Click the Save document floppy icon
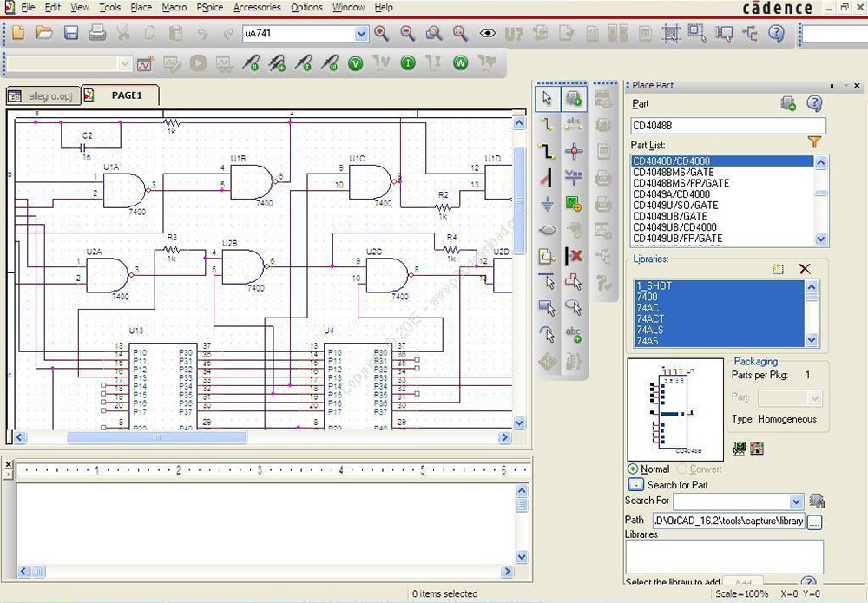This screenshot has height=603, width=868. tap(71, 33)
